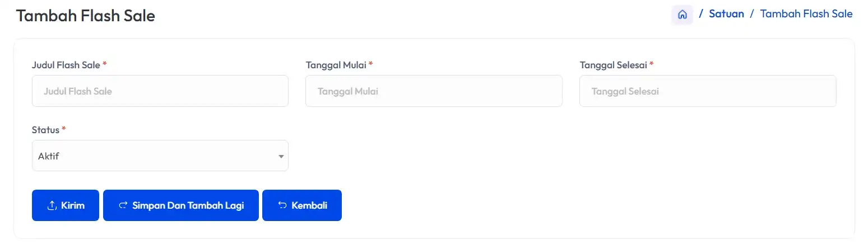Click the red asterisk beside Status label
This screenshot has height=249, width=868.
64,129
